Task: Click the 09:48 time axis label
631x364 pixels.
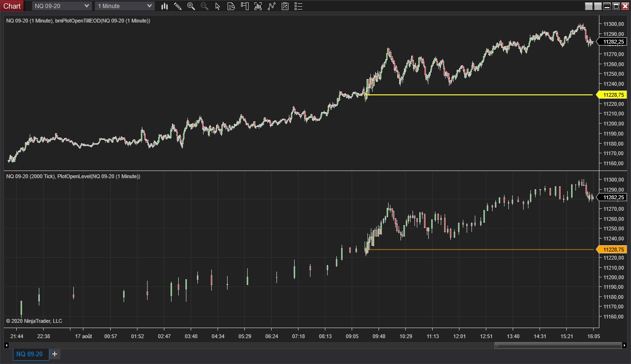Action: tap(379, 337)
